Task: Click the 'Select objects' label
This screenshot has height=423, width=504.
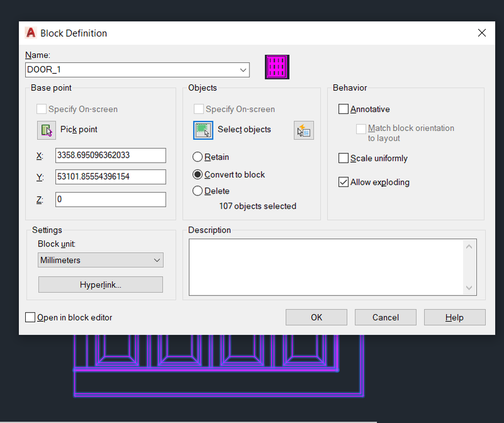Action: pyautogui.click(x=244, y=129)
